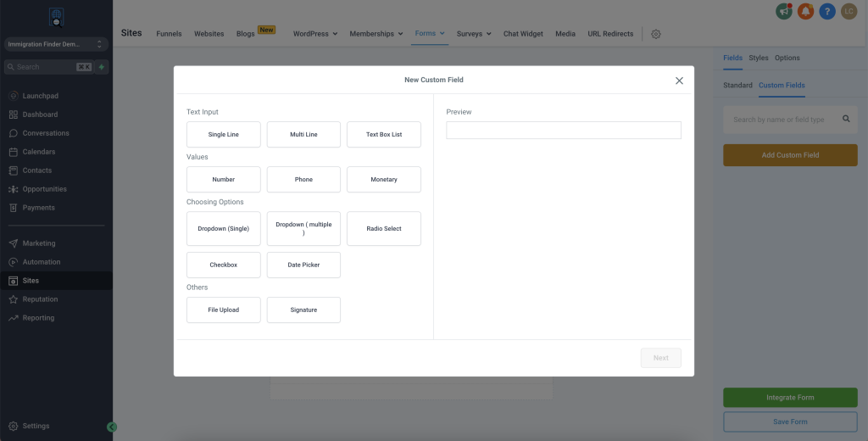Close the New Custom Field dialog
The height and width of the screenshot is (441, 868).
[x=679, y=81]
